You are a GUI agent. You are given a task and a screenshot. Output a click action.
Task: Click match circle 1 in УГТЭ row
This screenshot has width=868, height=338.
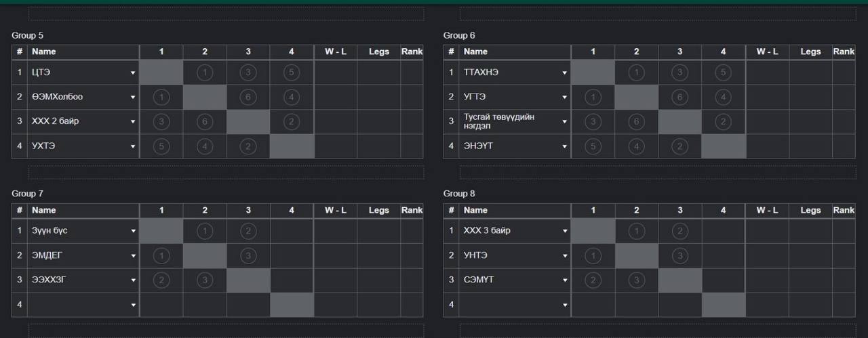(593, 97)
